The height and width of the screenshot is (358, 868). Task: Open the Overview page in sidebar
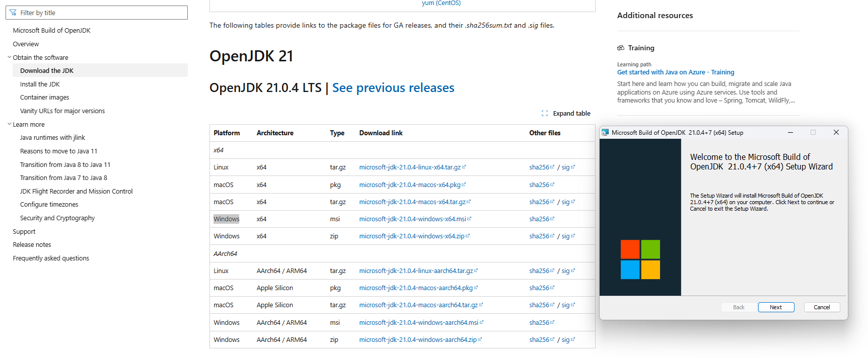(x=26, y=44)
